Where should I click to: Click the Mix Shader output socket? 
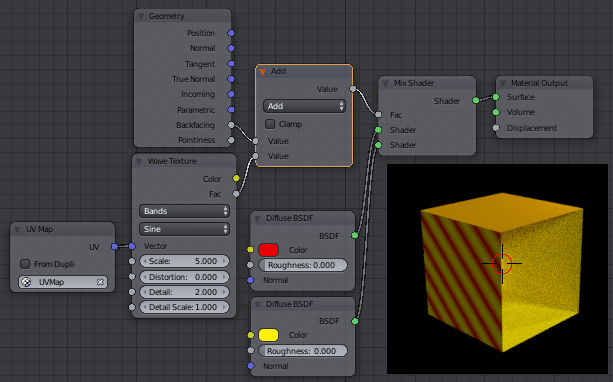(x=476, y=100)
